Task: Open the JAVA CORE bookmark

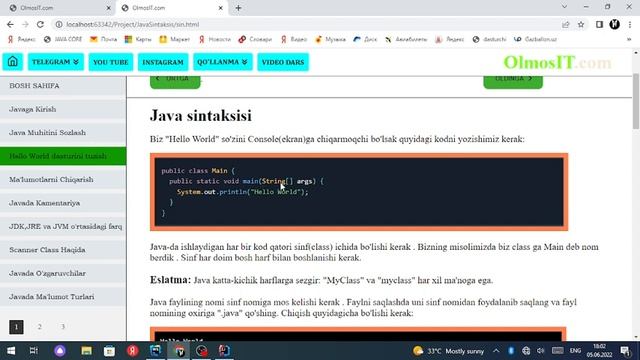Action: 63,40
